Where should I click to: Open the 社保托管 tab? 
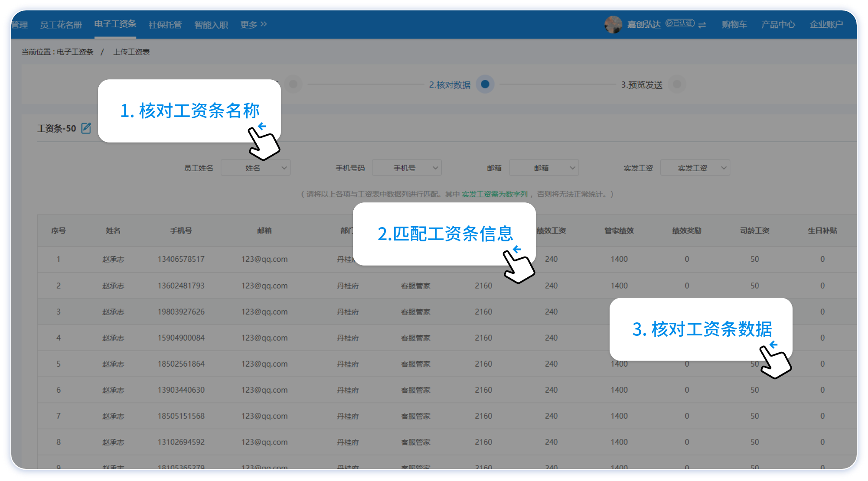pos(165,25)
